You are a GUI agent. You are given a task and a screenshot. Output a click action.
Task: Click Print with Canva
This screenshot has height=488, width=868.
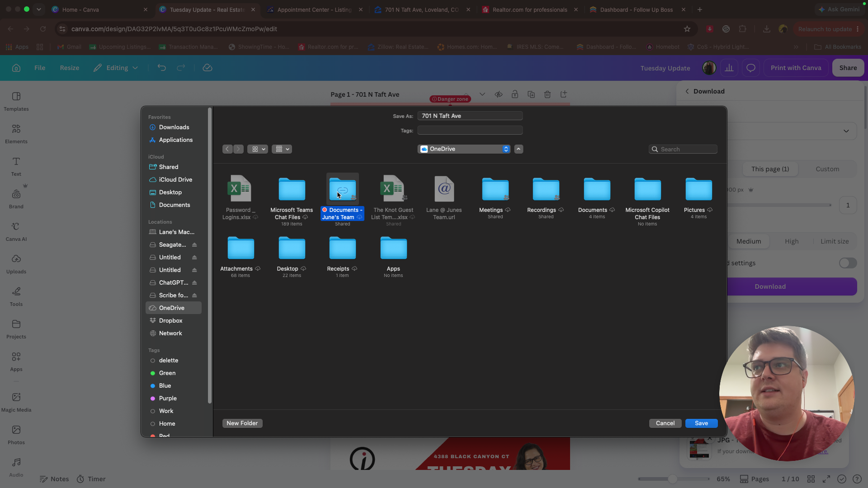point(796,68)
